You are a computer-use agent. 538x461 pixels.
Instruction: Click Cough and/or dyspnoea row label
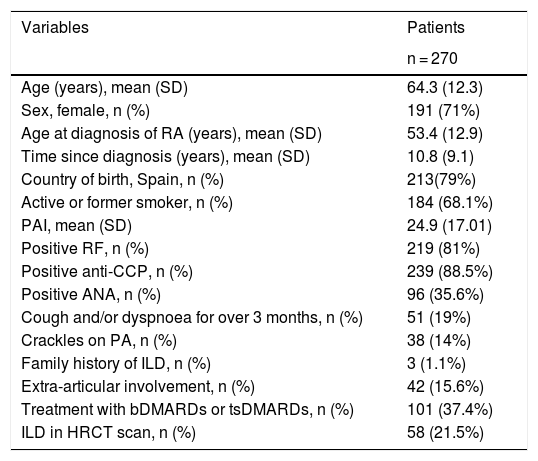[192, 318]
